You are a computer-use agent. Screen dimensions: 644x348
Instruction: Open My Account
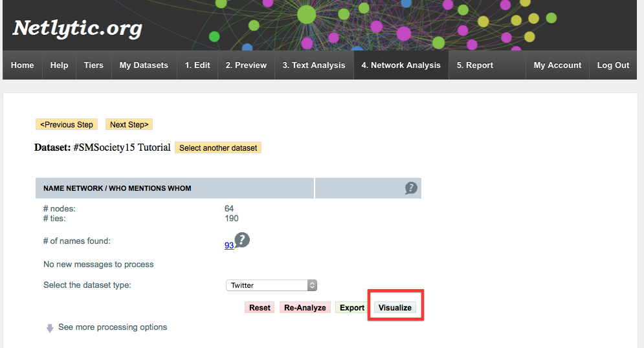pos(557,65)
